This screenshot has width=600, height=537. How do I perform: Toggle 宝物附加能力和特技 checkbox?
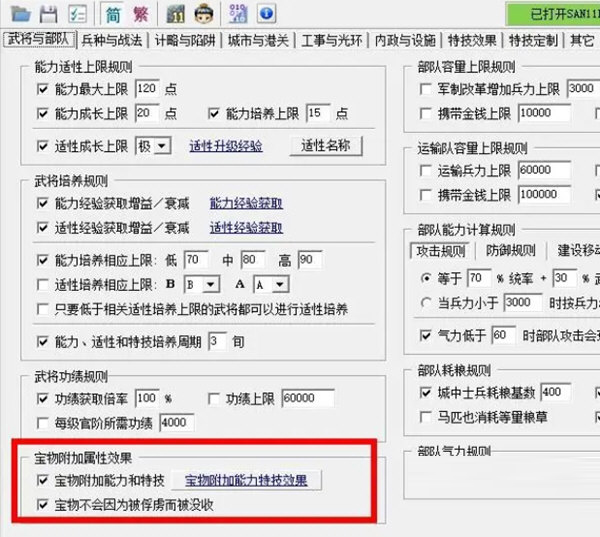[42, 480]
